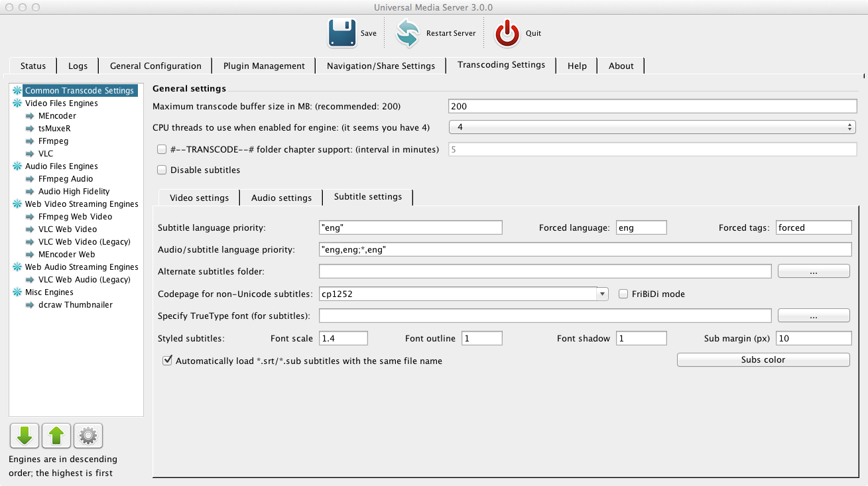This screenshot has height=486, width=868.
Task: Click snowflake icon beside Audio Files Engines
Action: [x=17, y=166]
